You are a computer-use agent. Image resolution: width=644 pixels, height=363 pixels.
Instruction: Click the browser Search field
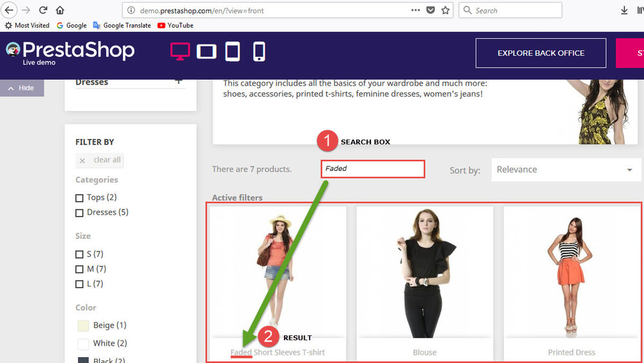pos(511,10)
